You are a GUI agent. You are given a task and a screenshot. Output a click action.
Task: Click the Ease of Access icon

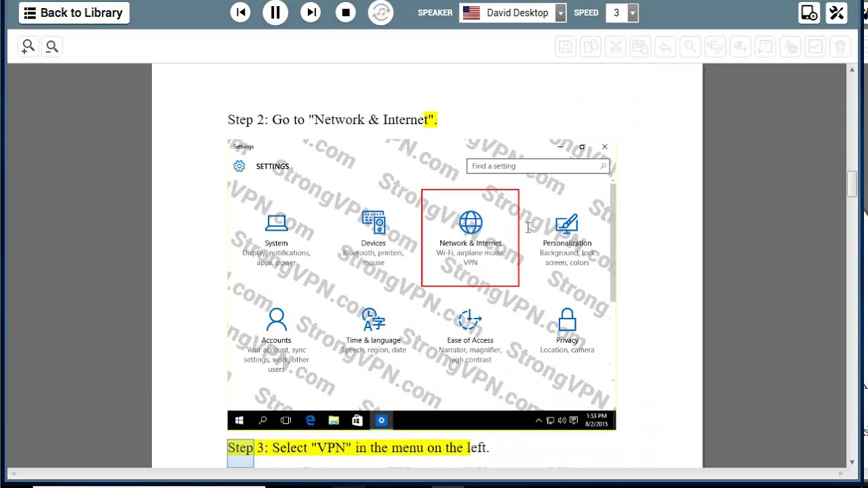click(470, 320)
